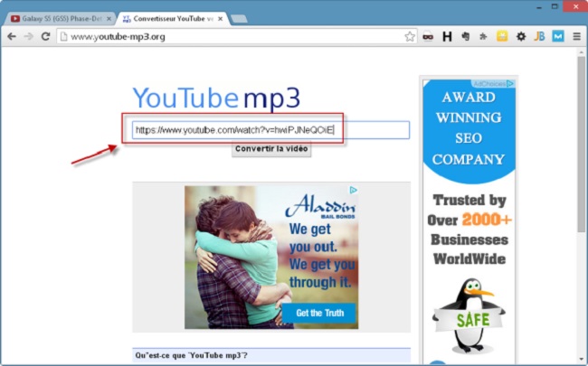Image resolution: width=588 pixels, height=366 pixels.
Task: Click the gear settings extension icon
Action: (521, 36)
